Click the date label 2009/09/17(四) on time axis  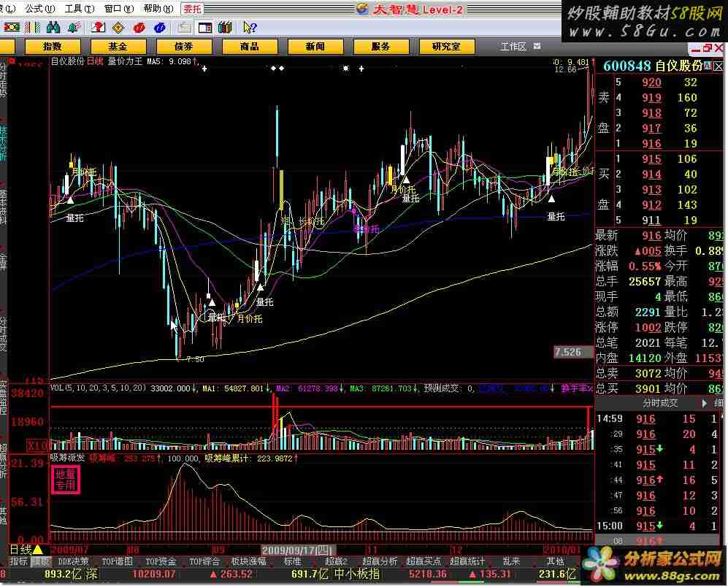tap(297, 550)
